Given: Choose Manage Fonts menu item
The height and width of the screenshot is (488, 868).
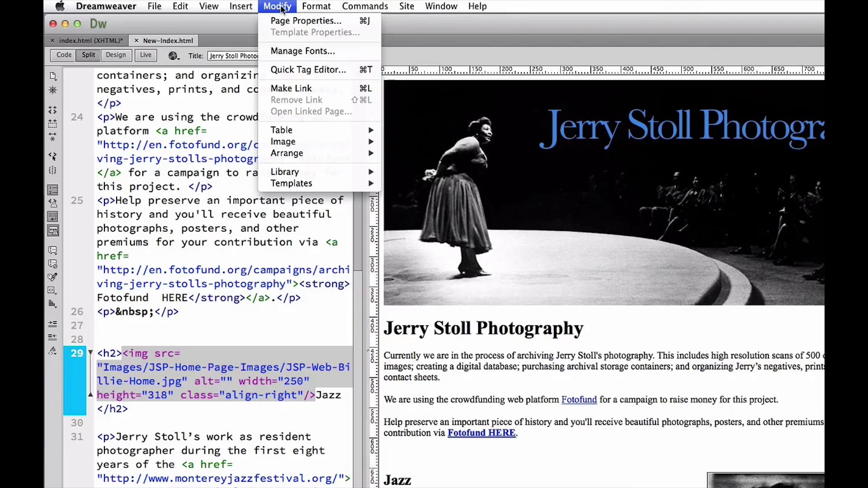Looking at the screenshot, I should (x=320, y=51).
